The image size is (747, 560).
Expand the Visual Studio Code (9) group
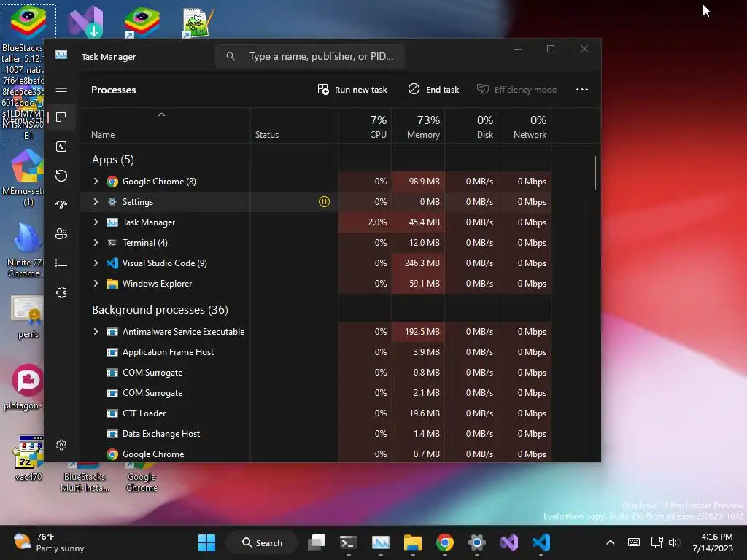(96, 262)
